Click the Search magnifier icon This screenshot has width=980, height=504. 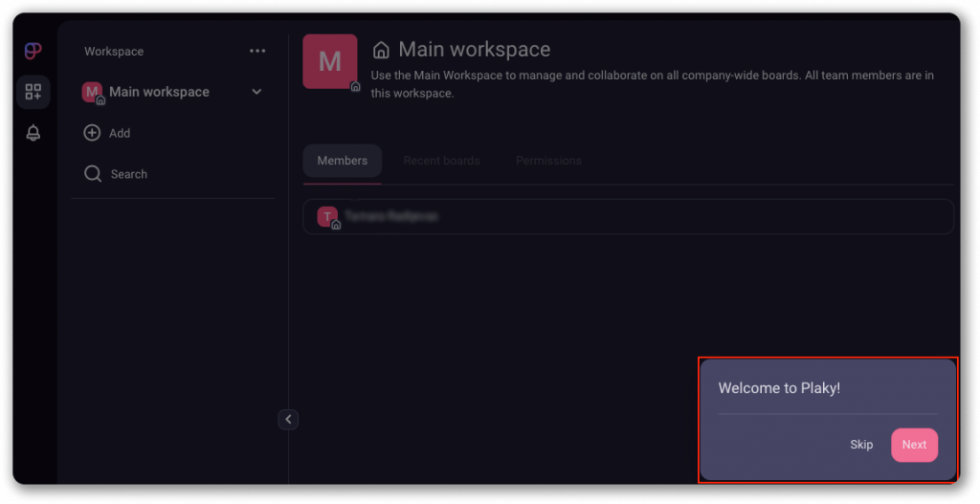pyautogui.click(x=93, y=174)
